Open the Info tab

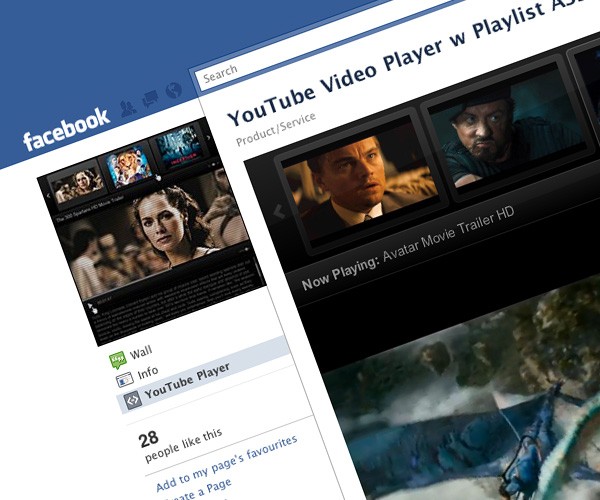click(x=148, y=373)
